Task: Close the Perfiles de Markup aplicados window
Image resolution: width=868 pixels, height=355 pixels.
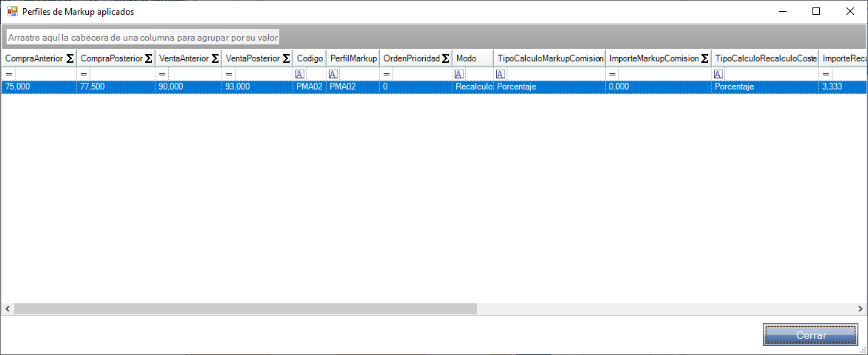Action: [x=850, y=11]
